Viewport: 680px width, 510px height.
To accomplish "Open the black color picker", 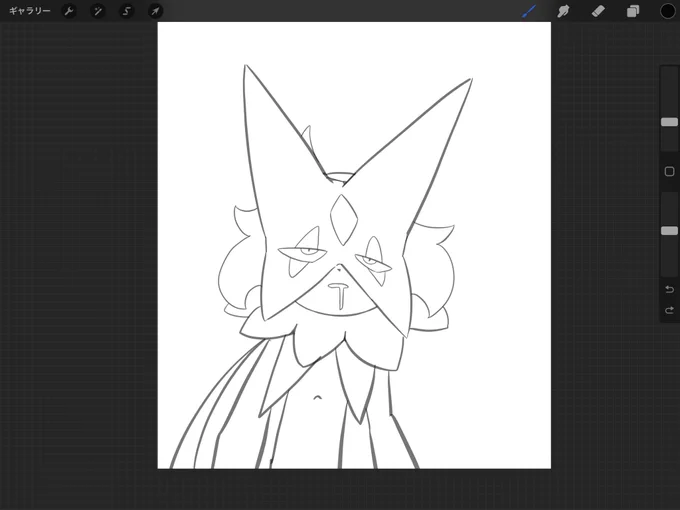I will pos(667,11).
